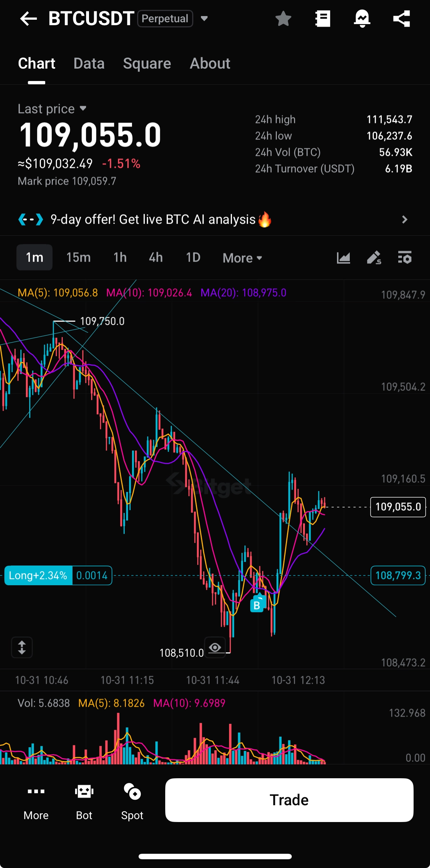Select the 15m timeframe
Image resolution: width=430 pixels, height=868 pixels.
pyautogui.click(x=78, y=257)
